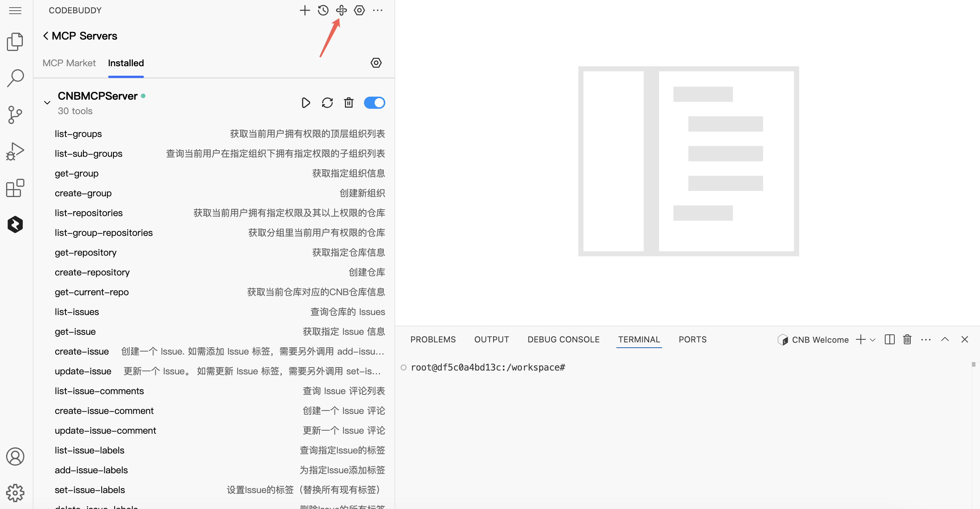Open the CodeBuddy sidebar icon
Screen dimensions: 980x509
tap(15, 224)
